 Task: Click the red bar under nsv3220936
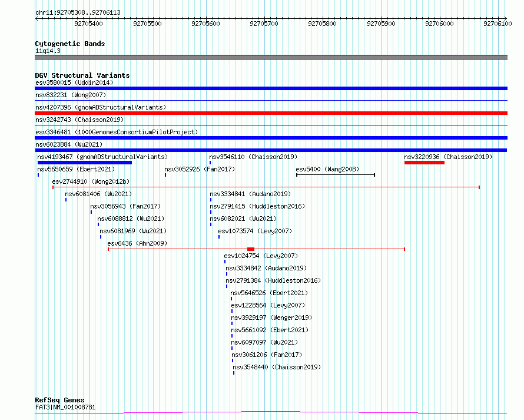coord(424,163)
